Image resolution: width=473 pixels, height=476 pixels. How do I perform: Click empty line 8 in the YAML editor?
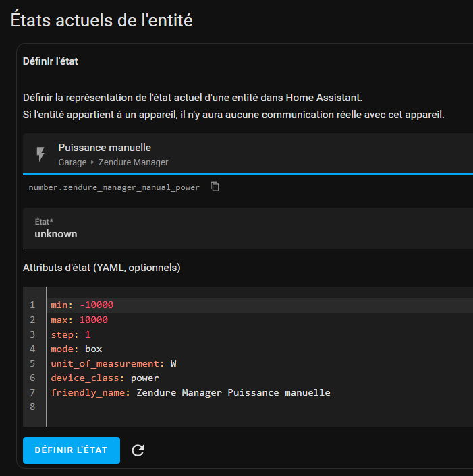260,407
